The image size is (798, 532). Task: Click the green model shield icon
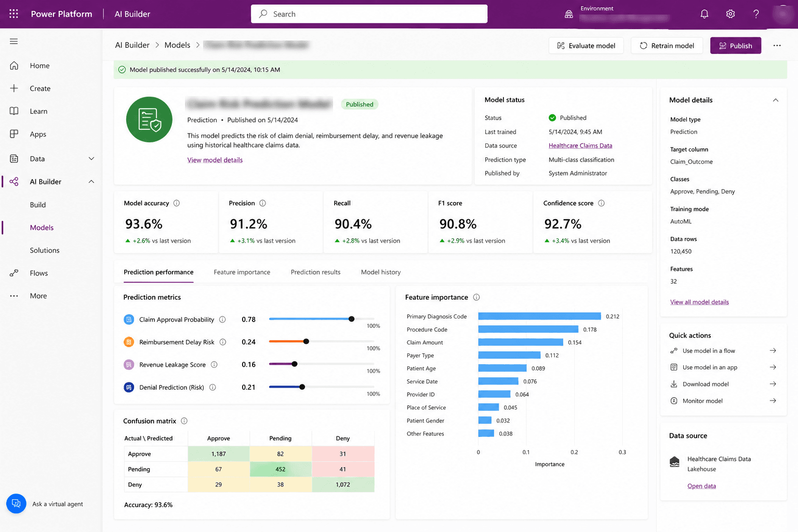(149, 119)
